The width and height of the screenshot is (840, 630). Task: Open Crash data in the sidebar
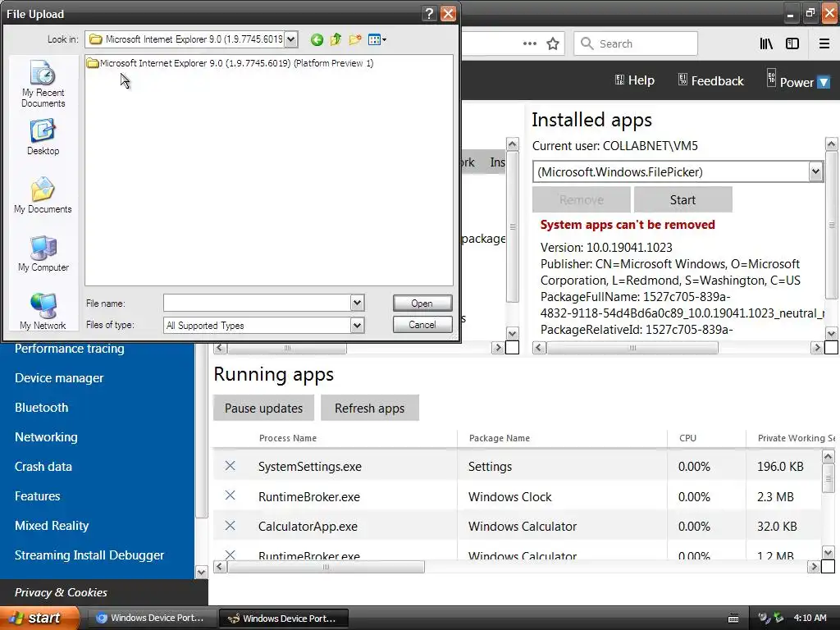(x=43, y=467)
